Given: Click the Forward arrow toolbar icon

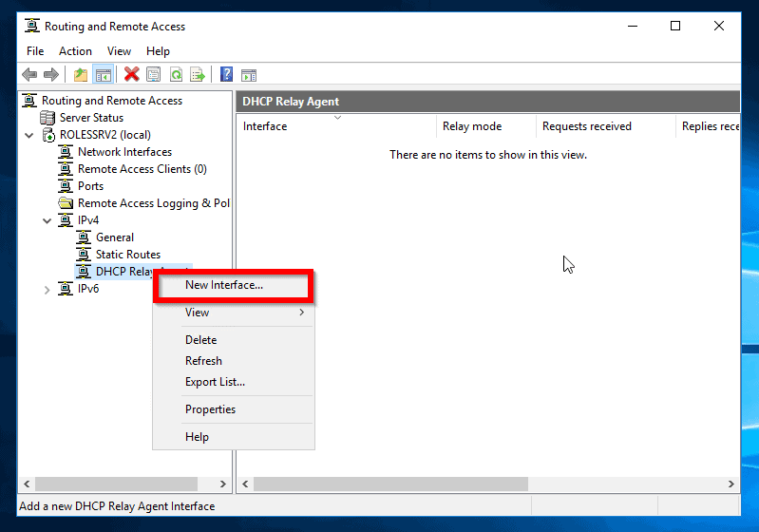Looking at the screenshot, I should pyautogui.click(x=51, y=75).
